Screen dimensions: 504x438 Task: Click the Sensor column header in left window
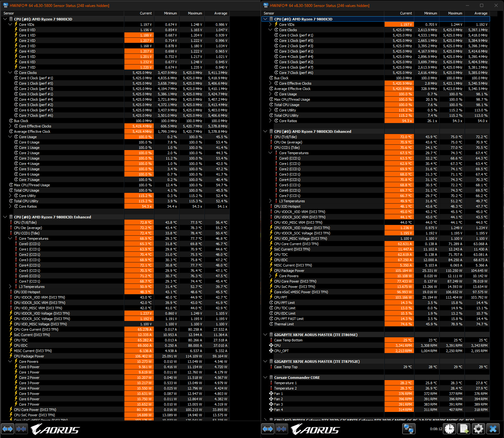[63, 13]
